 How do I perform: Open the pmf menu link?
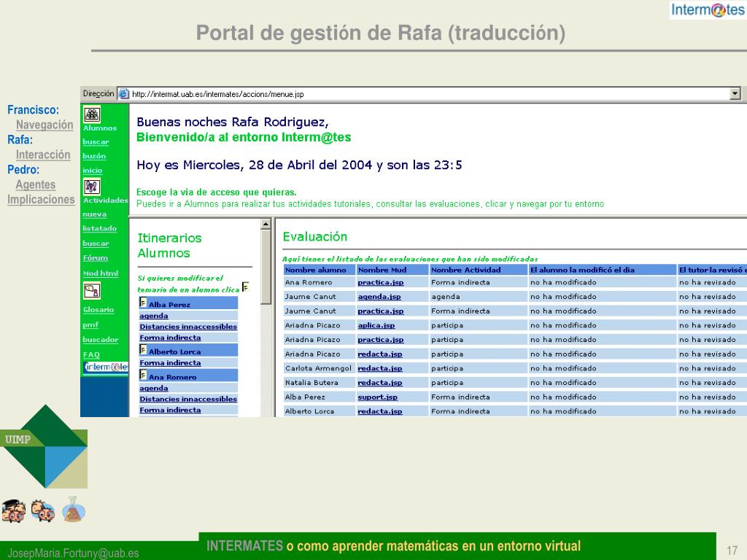coord(90,324)
